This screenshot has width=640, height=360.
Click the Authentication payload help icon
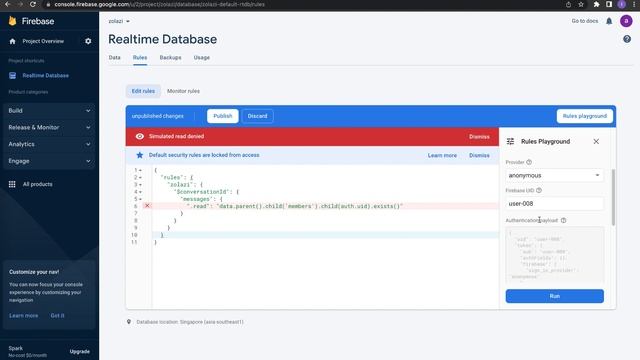click(x=563, y=220)
